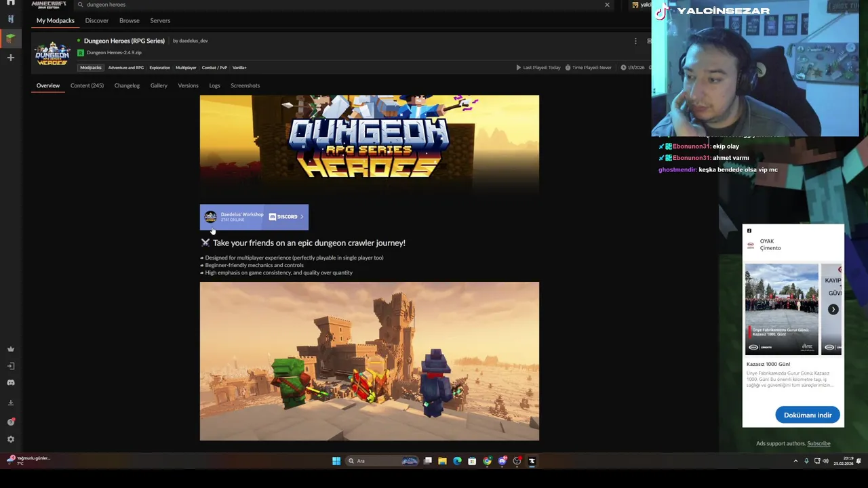This screenshot has height=488, width=868.
Task: Open the Content (245) tab
Action: click(x=87, y=85)
